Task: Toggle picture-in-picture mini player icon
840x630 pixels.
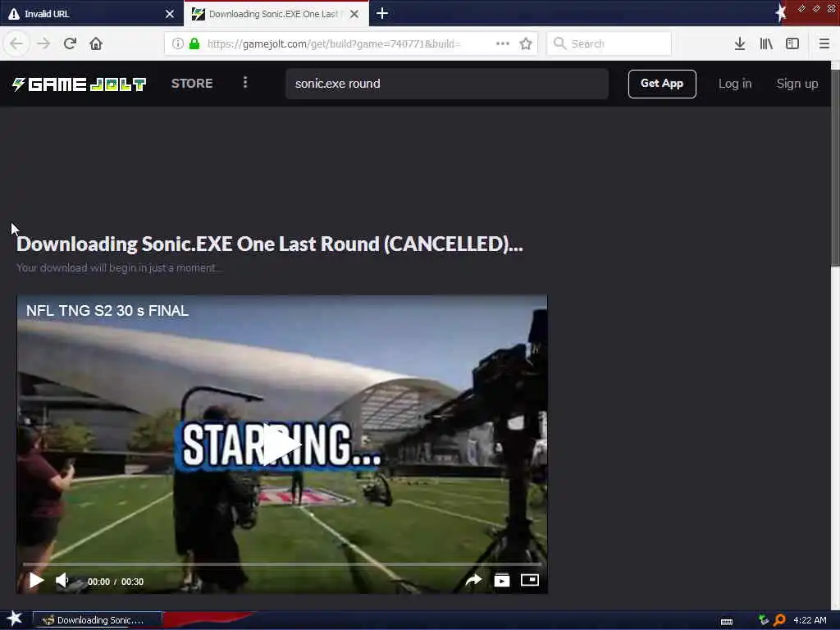Action: tap(530, 580)
